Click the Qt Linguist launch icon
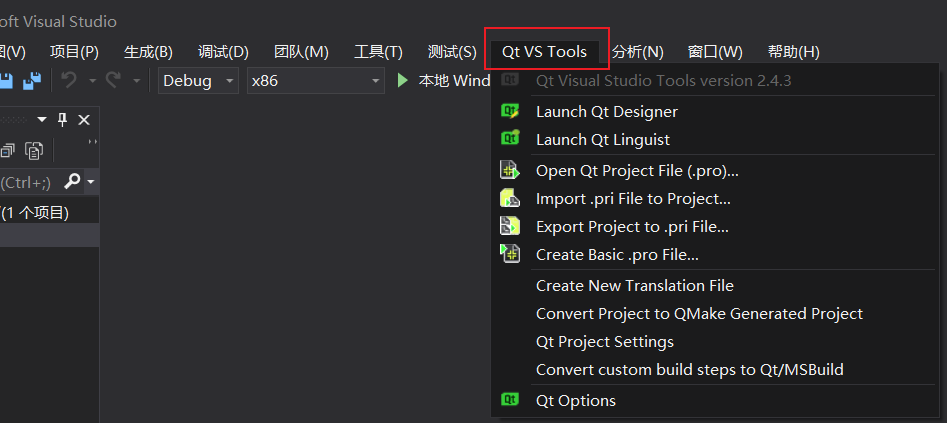This screenshot has width=947, height=423. point(510,139)
